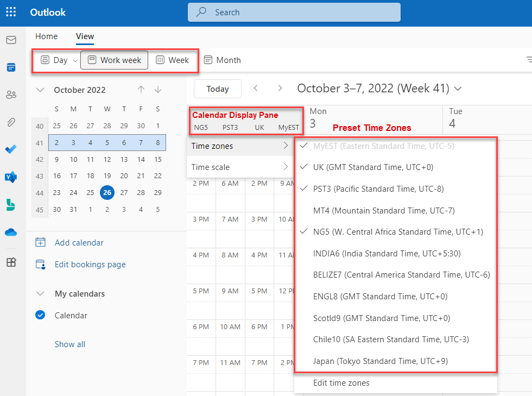Toggle the Calendar checkbox under My calendars

[40, 315]
